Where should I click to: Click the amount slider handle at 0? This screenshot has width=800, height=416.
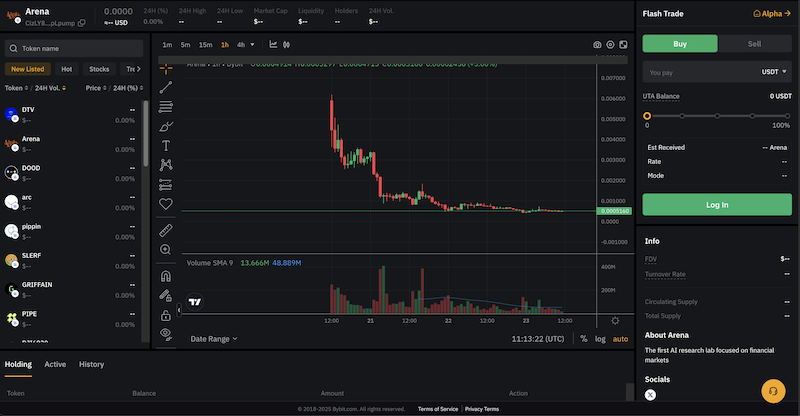(x=647, y=116)
